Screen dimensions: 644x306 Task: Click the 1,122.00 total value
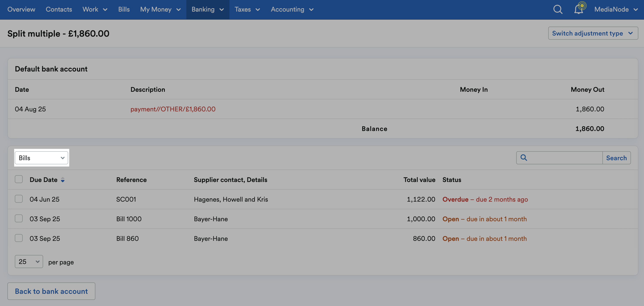[x=421, y=199]
